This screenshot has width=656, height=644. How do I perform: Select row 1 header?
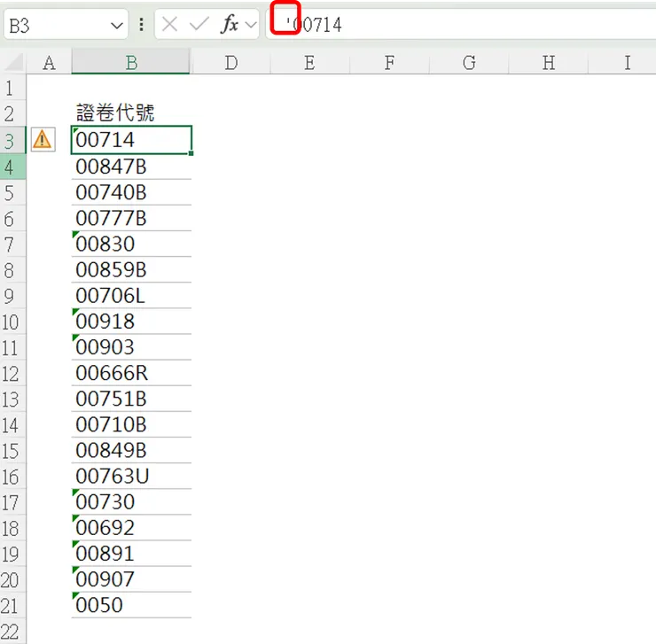click(x=12, y=88)
